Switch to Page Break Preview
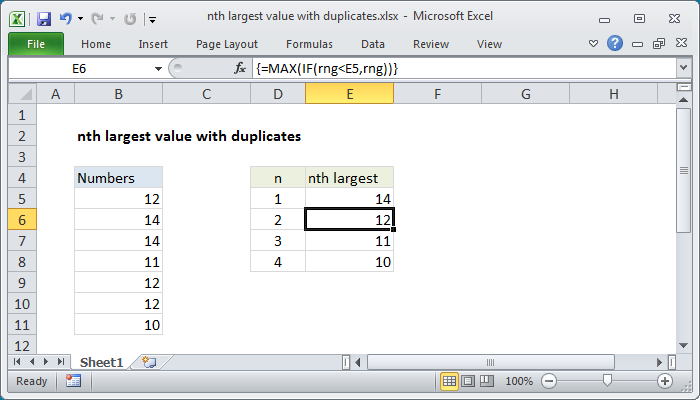Image resolution: width=700 pixels, height=400 pixels. click(x=486, y=381)
